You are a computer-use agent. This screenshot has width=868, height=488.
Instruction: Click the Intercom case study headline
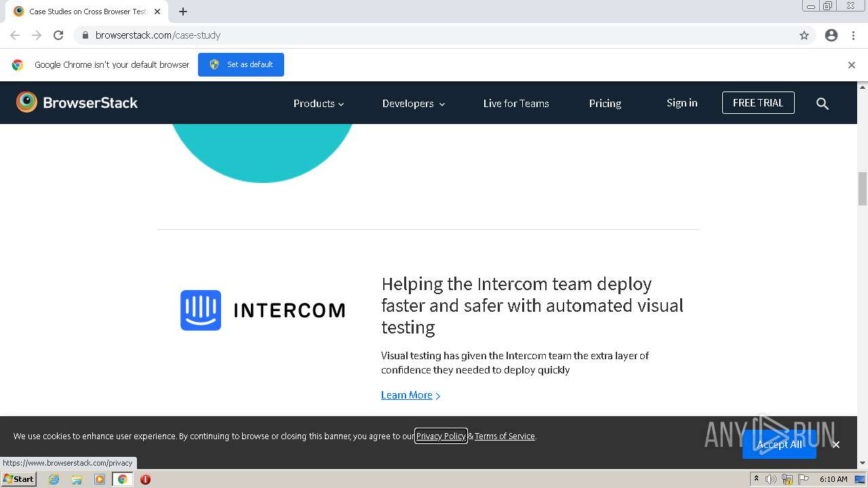pos(532,306)
